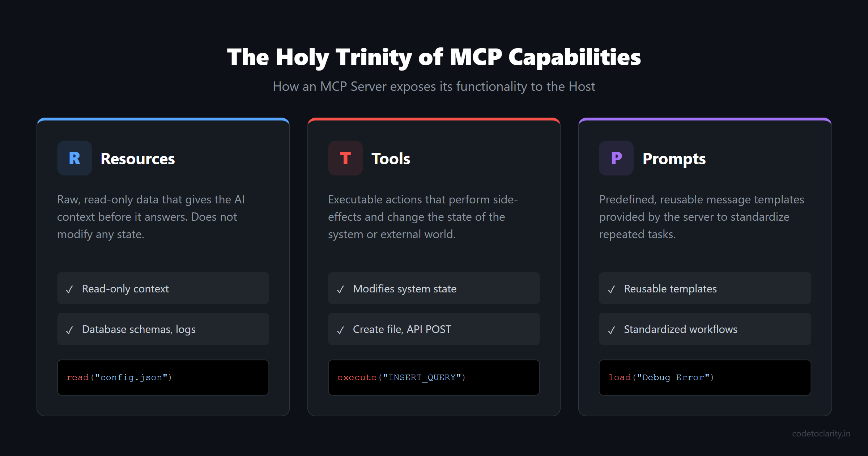868x456 pixels.
Task: Click the Tools description about executable actions
Action: 423,217
